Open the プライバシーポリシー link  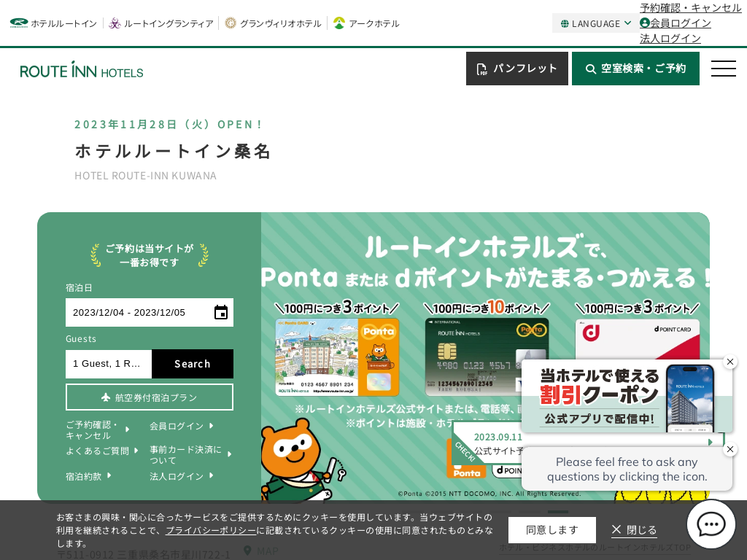211,530
